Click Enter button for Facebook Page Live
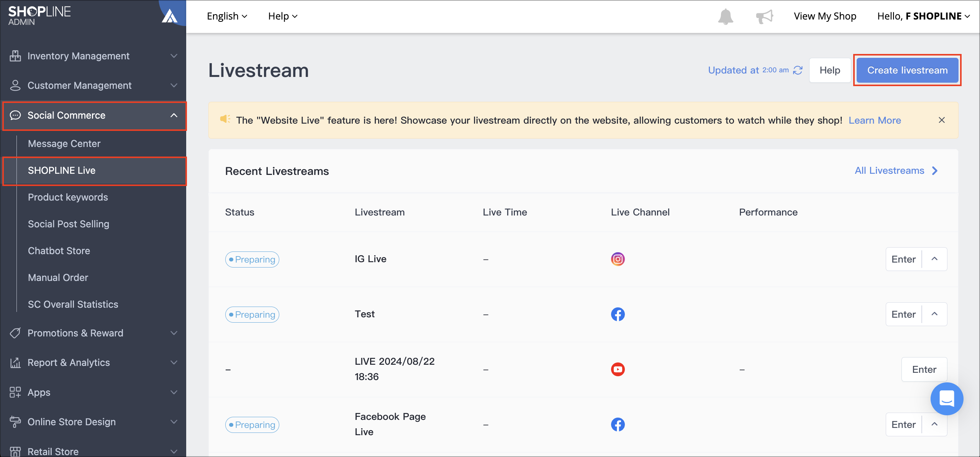The image size is (980, 457). (x=903, y=424)
